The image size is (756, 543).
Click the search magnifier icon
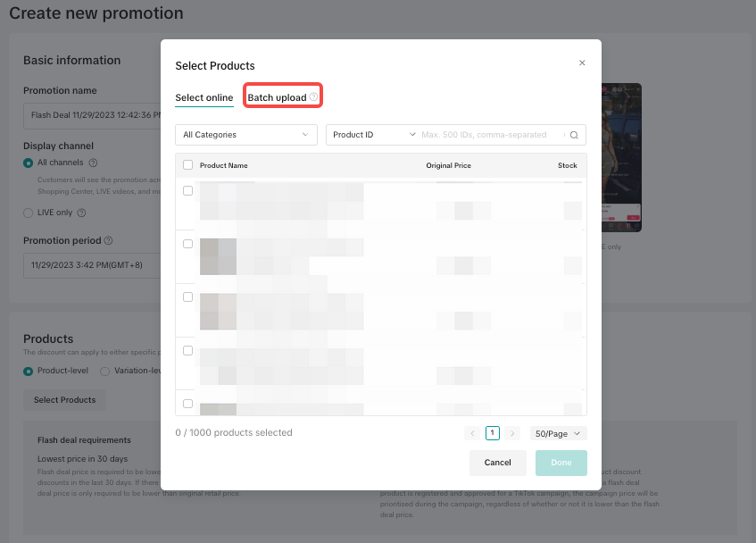coord(575,136)
